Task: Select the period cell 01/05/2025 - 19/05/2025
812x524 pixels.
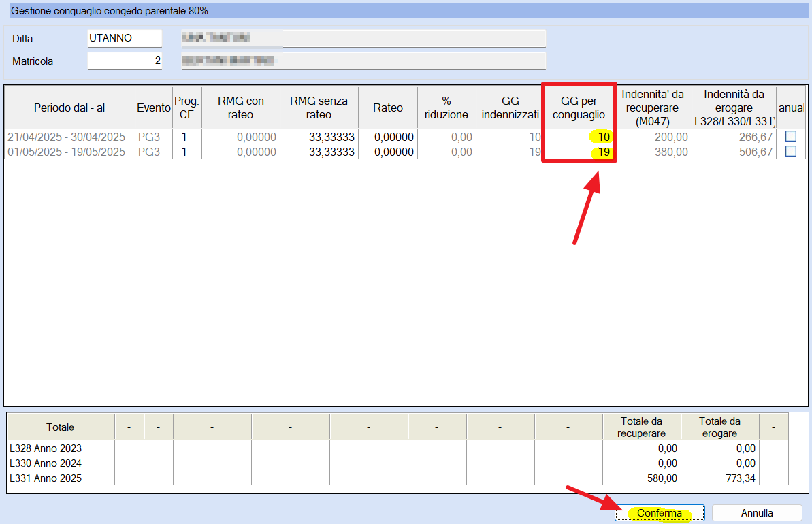Action: pyautogui.click(x=69, y=152)
